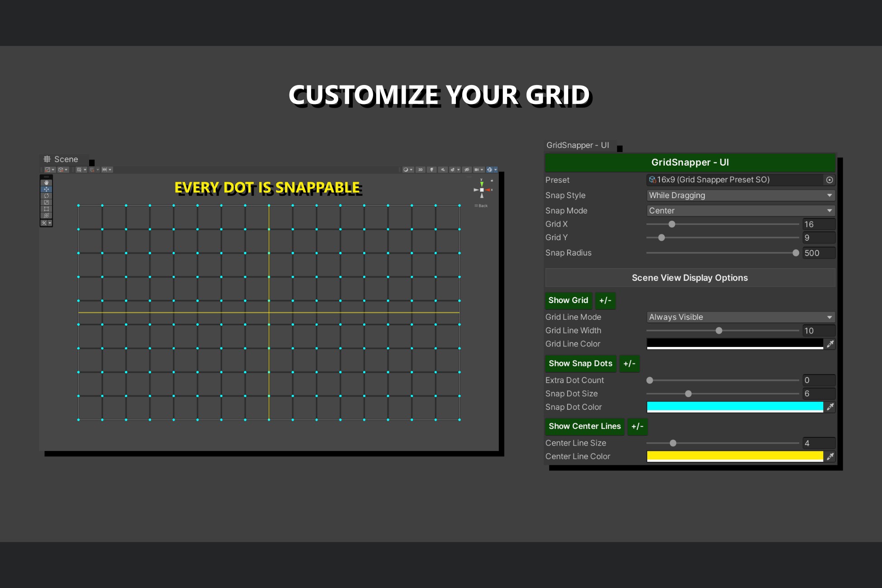Click the Gizmos sphere icon button
This screenshot has height=588, width=882.
point(489,170)
